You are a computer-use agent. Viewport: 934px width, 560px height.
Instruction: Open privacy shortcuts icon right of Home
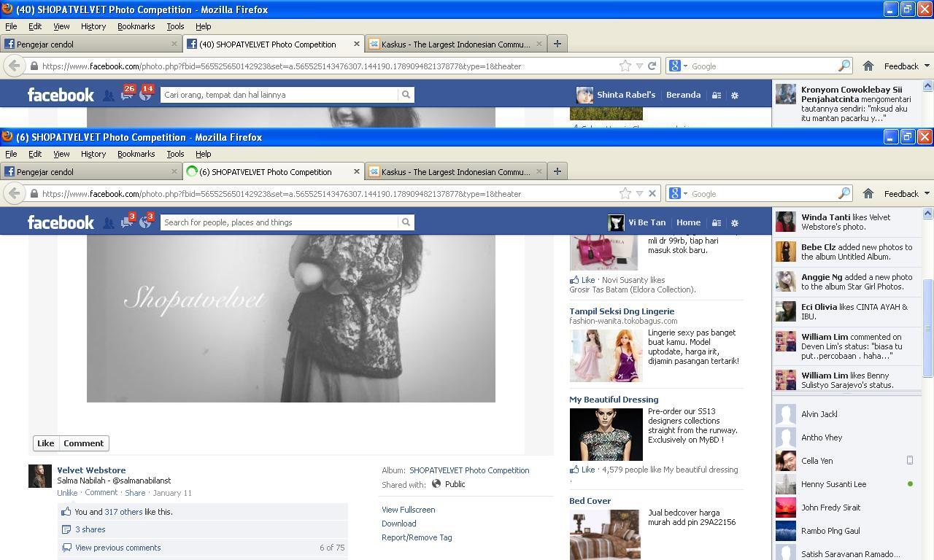[717, 223]
